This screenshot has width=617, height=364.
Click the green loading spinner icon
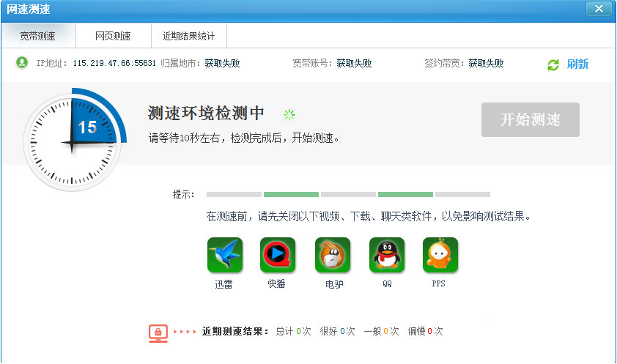[x=289, y=114]
